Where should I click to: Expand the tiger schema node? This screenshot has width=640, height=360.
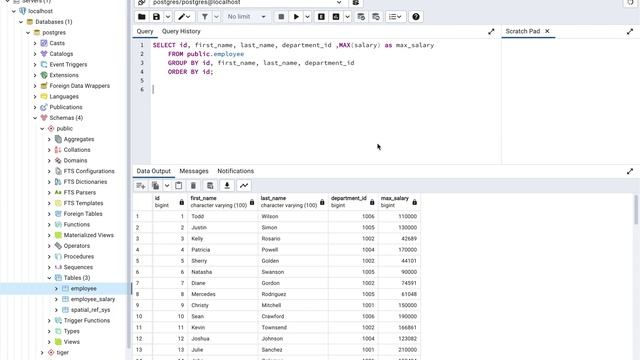42,353
